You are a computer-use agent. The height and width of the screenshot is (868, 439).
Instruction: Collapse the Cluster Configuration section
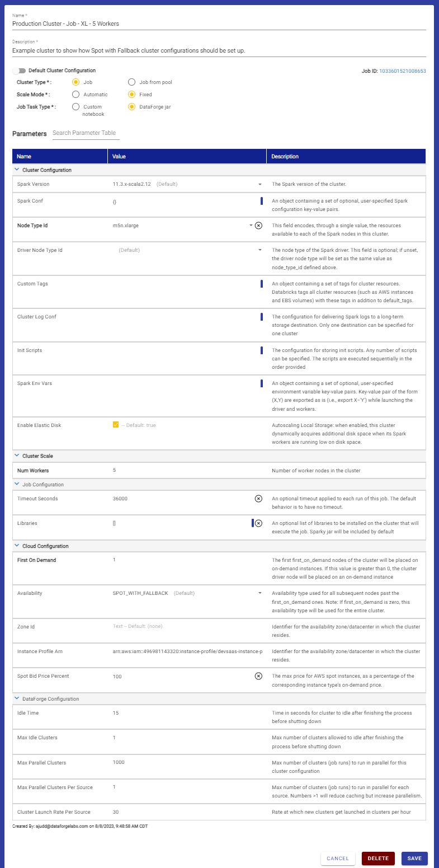point(16,170)
